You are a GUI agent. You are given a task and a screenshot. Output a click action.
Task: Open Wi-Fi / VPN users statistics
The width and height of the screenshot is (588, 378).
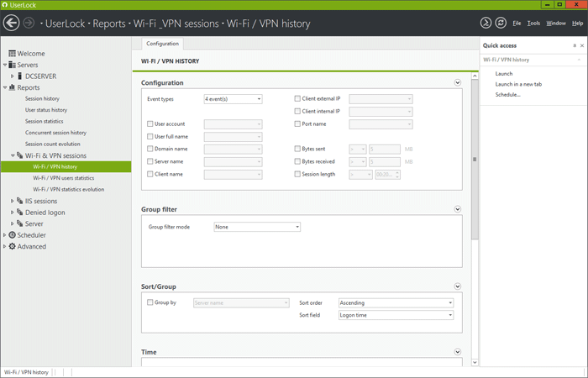(63, 178)
